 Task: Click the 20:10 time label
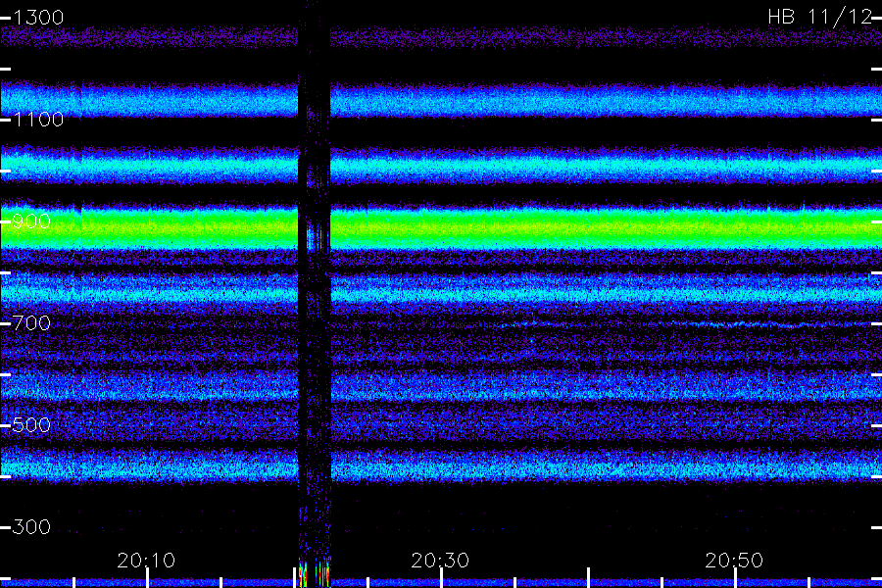point(146,561)
